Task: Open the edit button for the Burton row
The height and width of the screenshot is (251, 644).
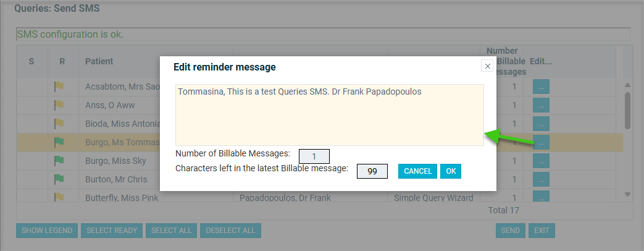Action: [x=541, y=179]
